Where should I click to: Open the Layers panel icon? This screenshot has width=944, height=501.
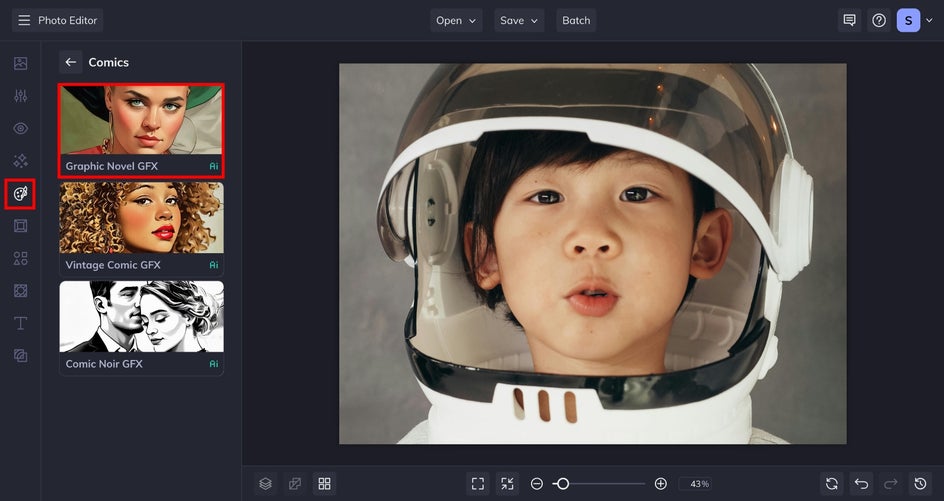pos(265,484)
